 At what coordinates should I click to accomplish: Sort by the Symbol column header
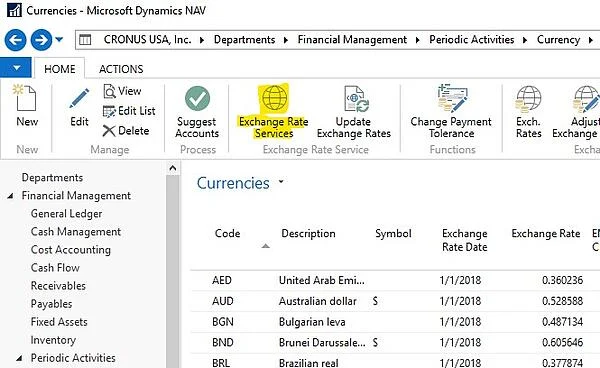click(393, 233)
